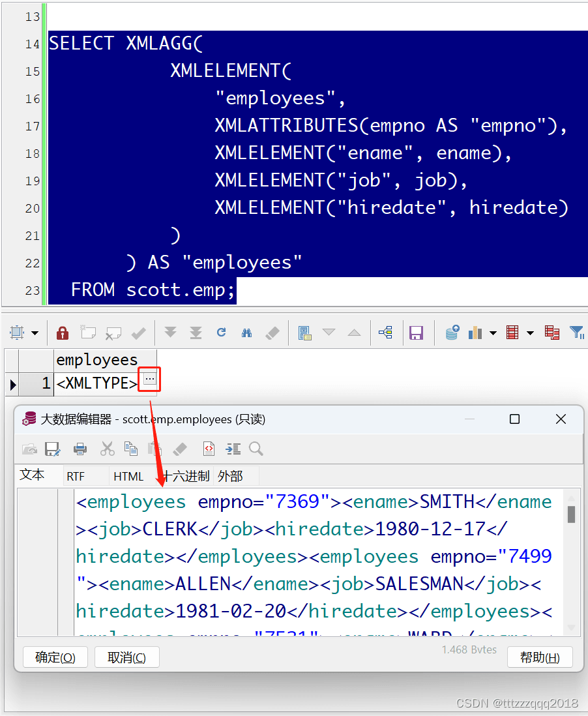Open dropdown arrow next to bar chart icon
The width and height of the screenshot is (588, 716).
point(493,333)
